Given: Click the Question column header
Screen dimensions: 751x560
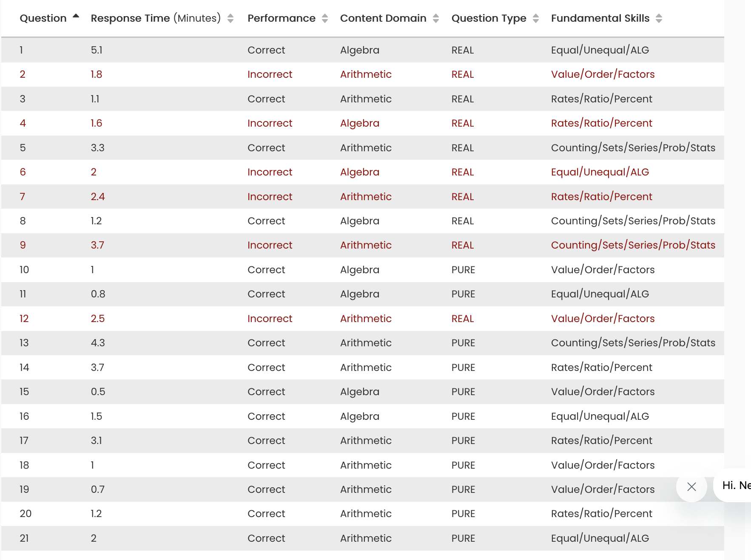Looking at the screenshot, I should pyautogui.click(x=43, y=18).
